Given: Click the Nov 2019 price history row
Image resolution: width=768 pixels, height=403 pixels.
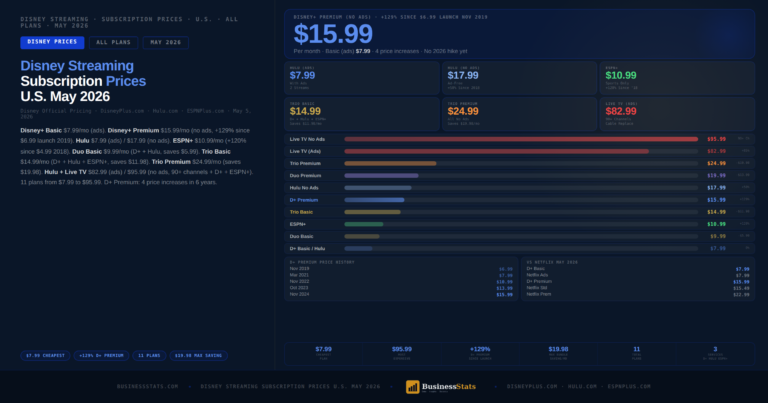Looking at the screenshot, I should pos(401,269).
